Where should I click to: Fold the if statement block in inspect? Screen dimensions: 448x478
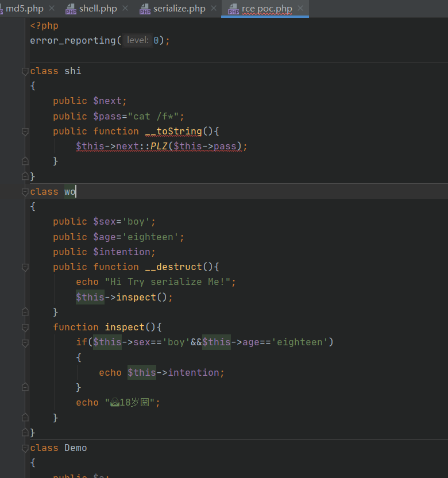point(25,342)
